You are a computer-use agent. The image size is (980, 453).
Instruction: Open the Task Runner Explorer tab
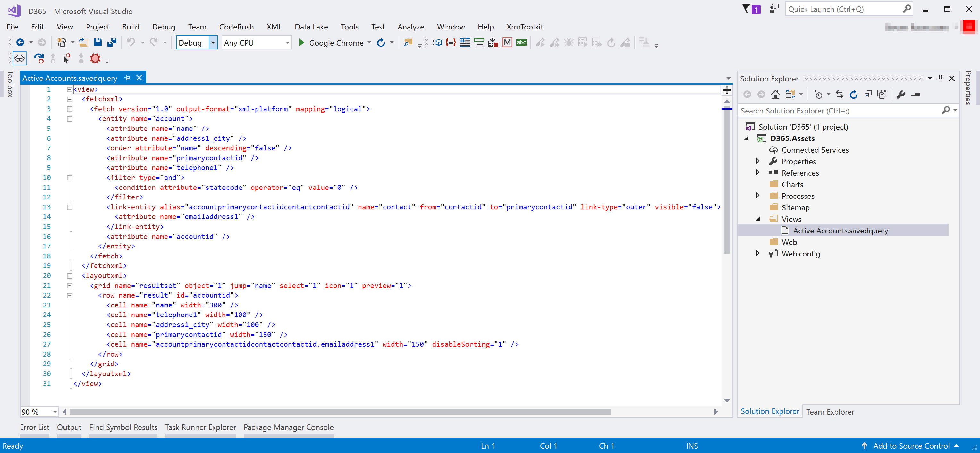(200, 428)
